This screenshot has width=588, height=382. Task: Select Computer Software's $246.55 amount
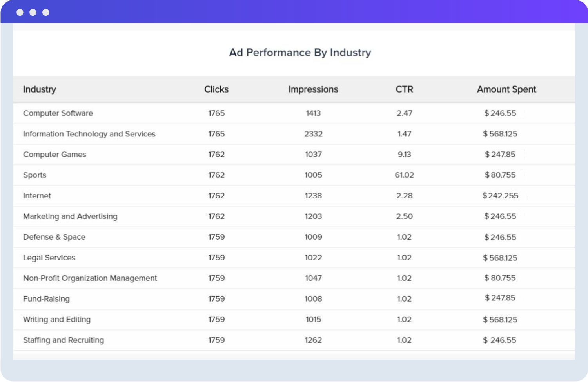pos(500,113)
